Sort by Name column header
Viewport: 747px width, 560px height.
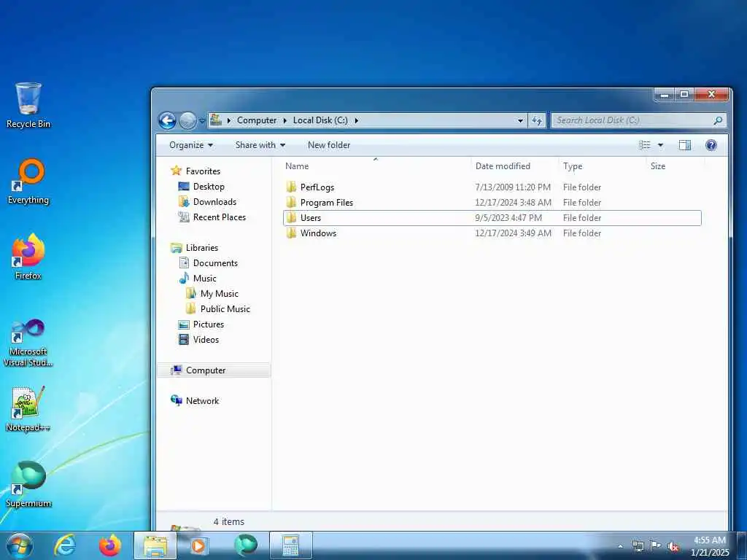(x=376, y=166)
